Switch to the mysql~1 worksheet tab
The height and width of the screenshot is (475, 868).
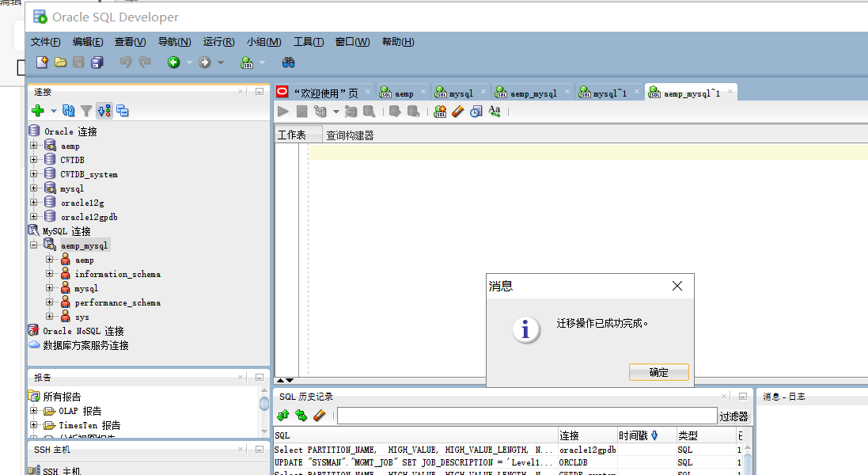[x=609, y=93]
